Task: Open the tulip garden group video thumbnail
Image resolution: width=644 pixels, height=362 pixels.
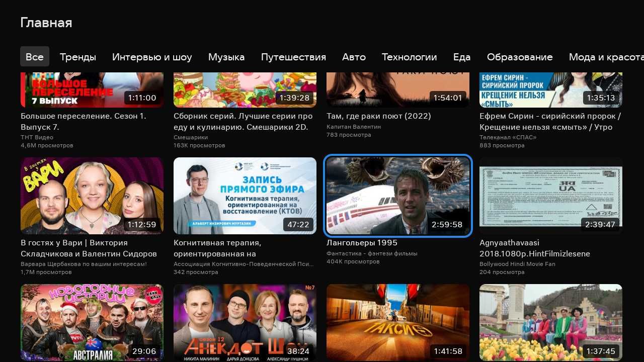Action: pyautogui.click(x=551, y=323)
